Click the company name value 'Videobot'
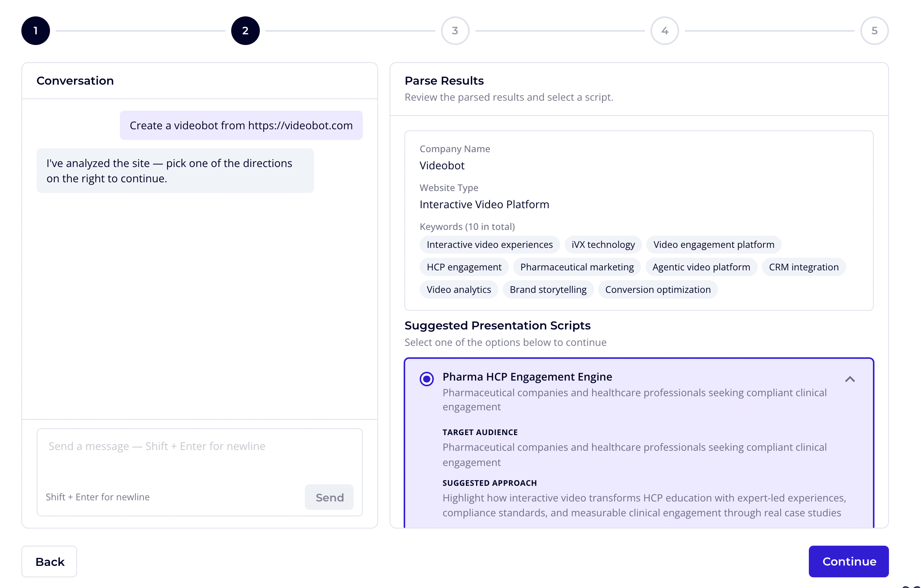 [x=442, y=165]
